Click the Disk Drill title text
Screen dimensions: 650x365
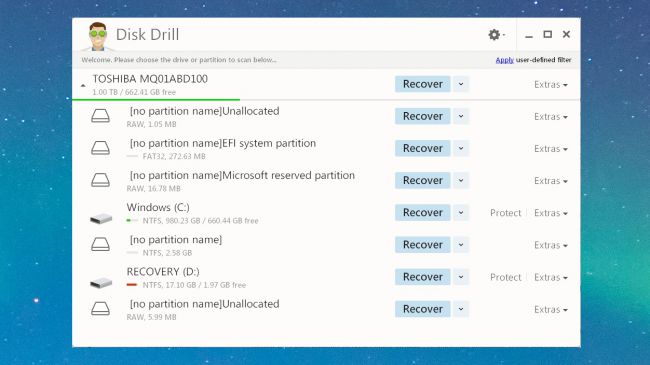[x=147, y=35]
